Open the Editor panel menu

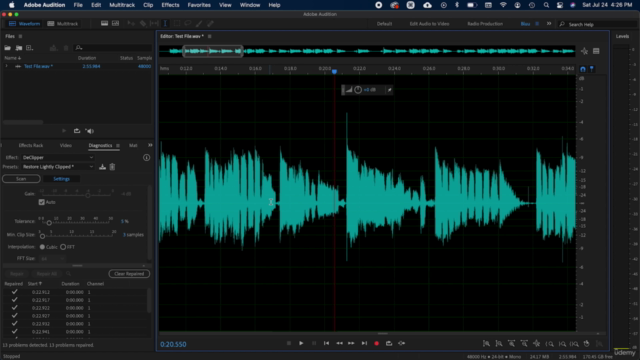click(209, 36)
